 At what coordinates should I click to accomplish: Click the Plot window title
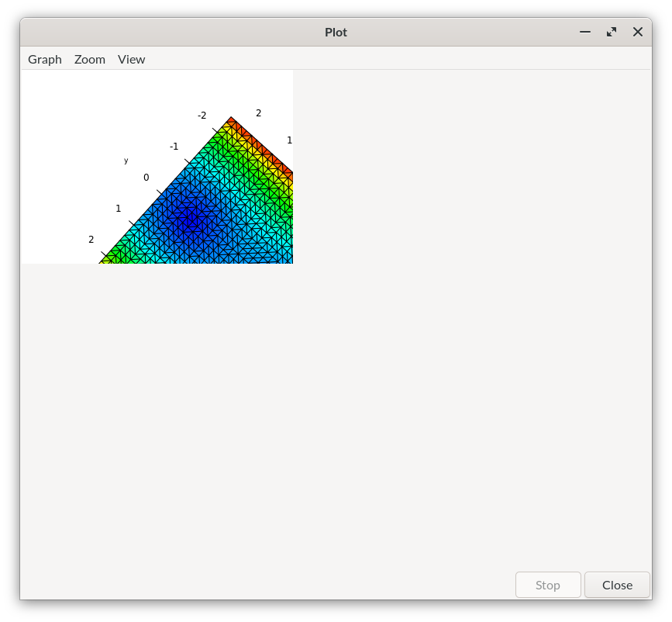336,32
